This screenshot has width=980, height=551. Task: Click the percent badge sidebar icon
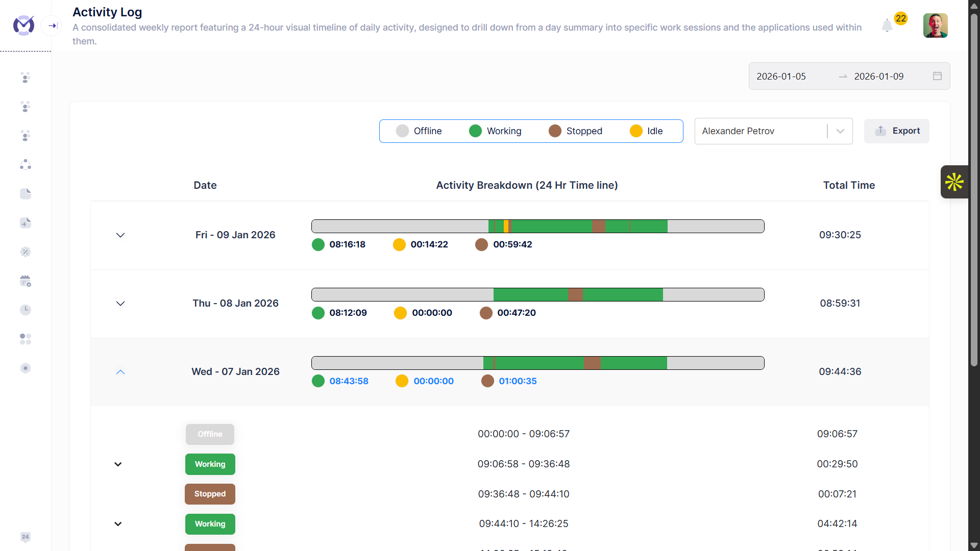26,252
